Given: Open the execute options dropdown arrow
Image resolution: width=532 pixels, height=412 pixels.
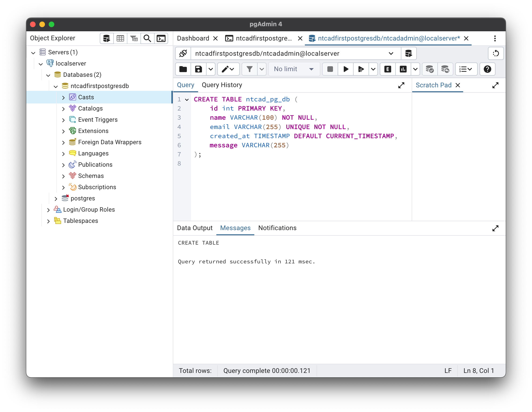Looking at the screenshot, I should (373, 69).
